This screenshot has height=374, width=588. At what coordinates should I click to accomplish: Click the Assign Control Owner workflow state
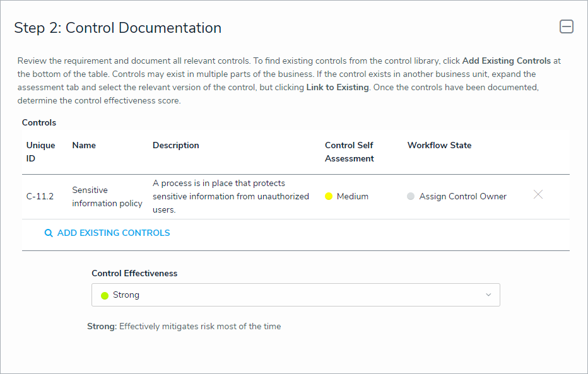tap(462, 197)
